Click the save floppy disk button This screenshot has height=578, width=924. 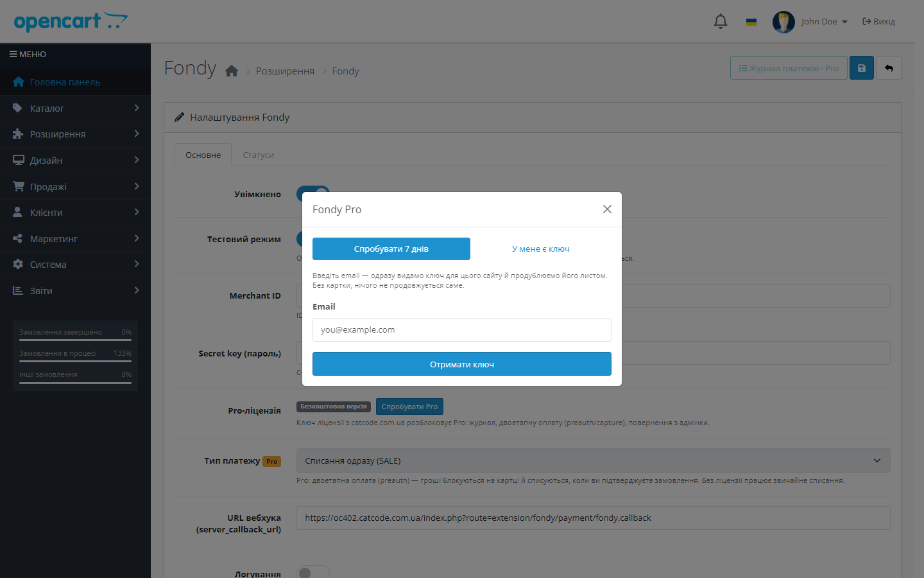click(862, 68)
